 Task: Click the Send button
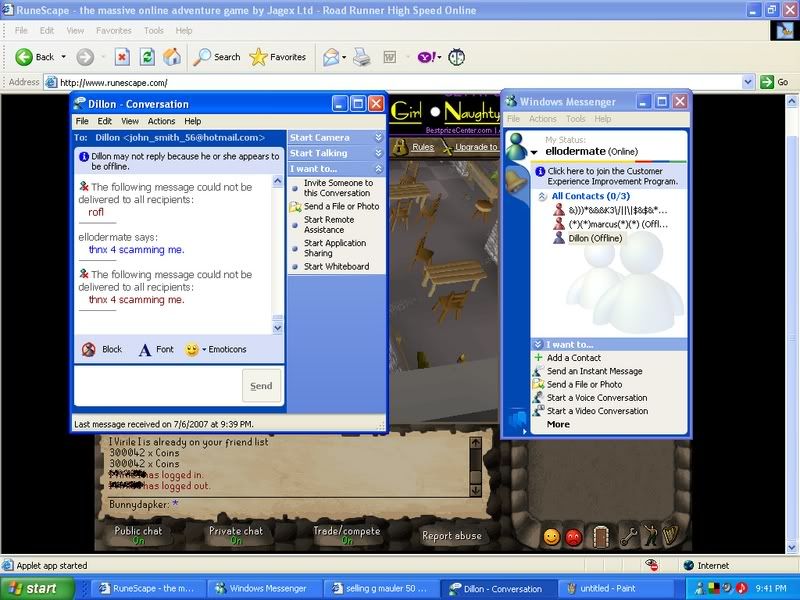[261, 386]
